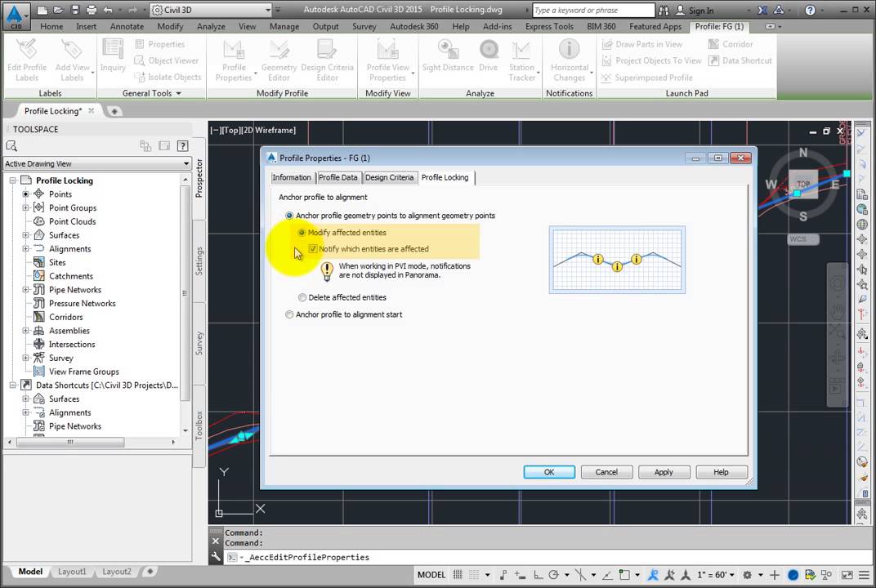Click the search keyword input field
The width and height of the screenshot is (876, 588).
[592, 10]
